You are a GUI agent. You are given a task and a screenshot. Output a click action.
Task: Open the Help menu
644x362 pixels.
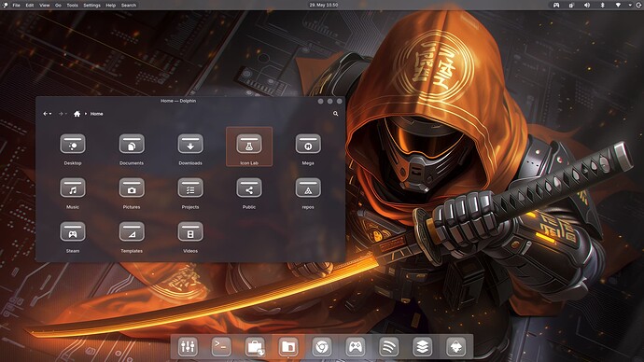(x=111, y=6)
